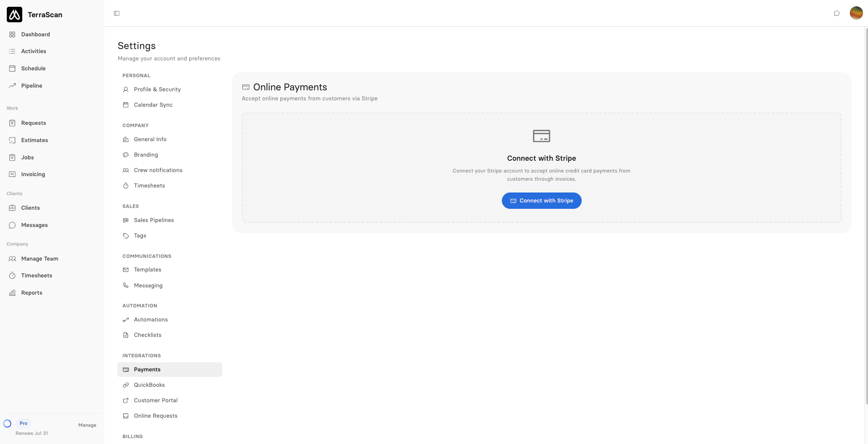This screenshot has height=444, width=868.
Task: Open Crew notifications settings
Action: [x=170, y=170]
